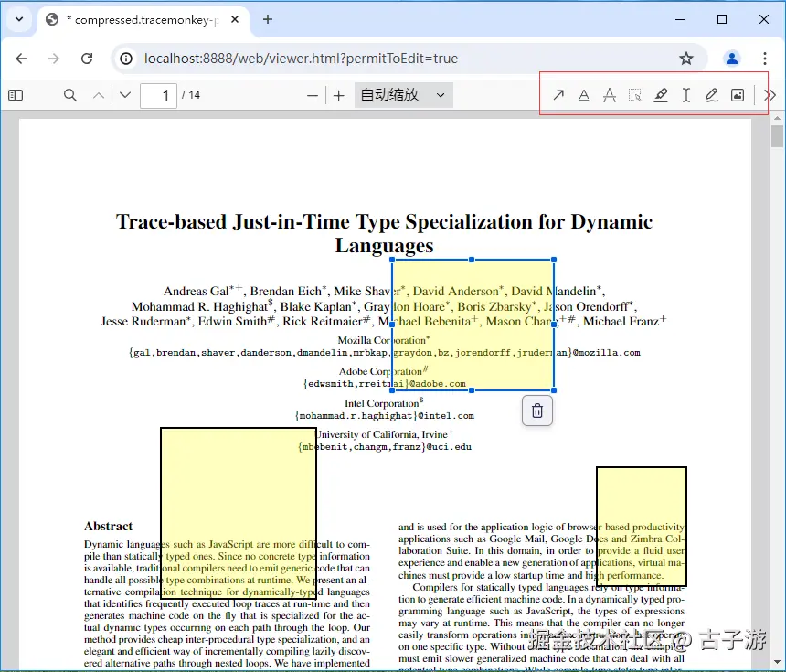Delete the selected annotation with trash button

537,411
